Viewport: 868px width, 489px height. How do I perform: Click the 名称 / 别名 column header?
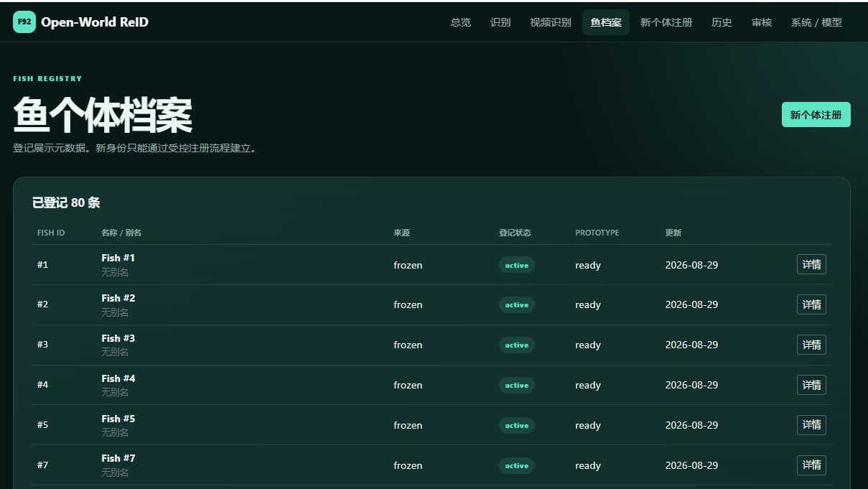(x=121, y=233)
